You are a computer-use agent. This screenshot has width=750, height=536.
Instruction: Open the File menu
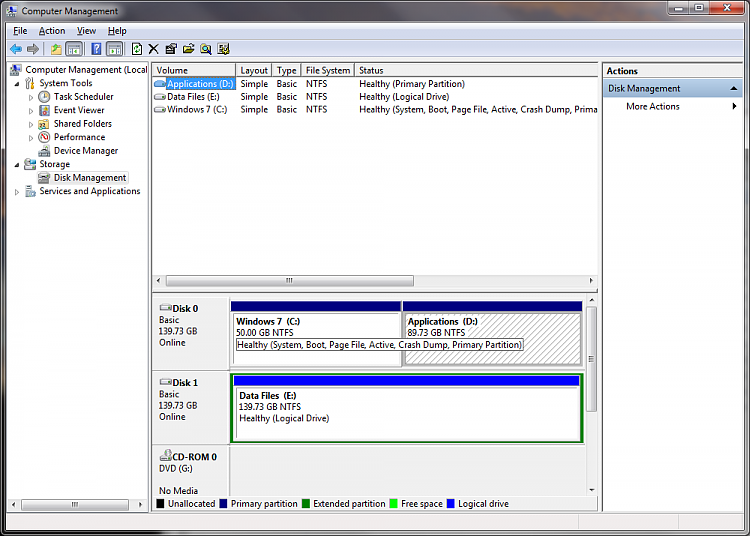[x=20, y=31]
